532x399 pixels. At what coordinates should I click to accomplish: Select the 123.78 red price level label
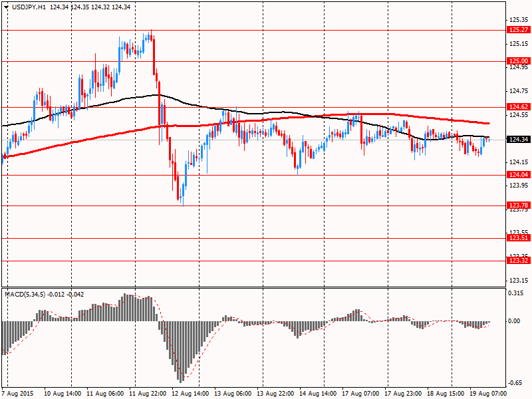pos(519,205)
